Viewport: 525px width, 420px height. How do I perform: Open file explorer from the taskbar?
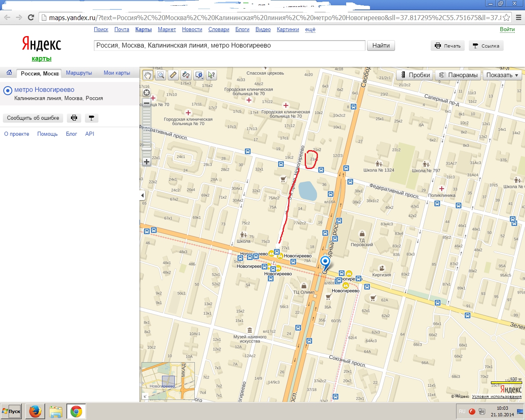pos(55,411)
